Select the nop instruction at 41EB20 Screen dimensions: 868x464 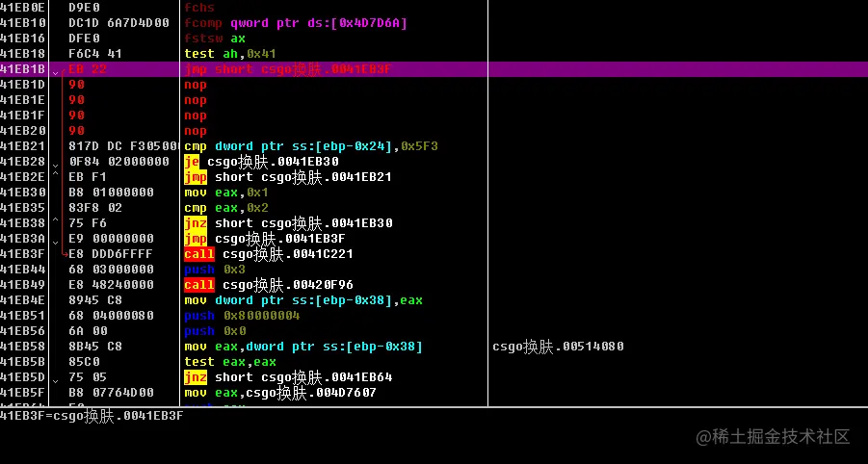[x=196, y=131]
